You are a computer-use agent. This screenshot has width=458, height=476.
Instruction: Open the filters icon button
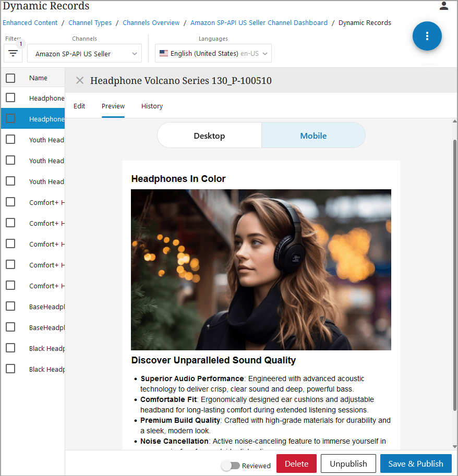click(13, 53)
